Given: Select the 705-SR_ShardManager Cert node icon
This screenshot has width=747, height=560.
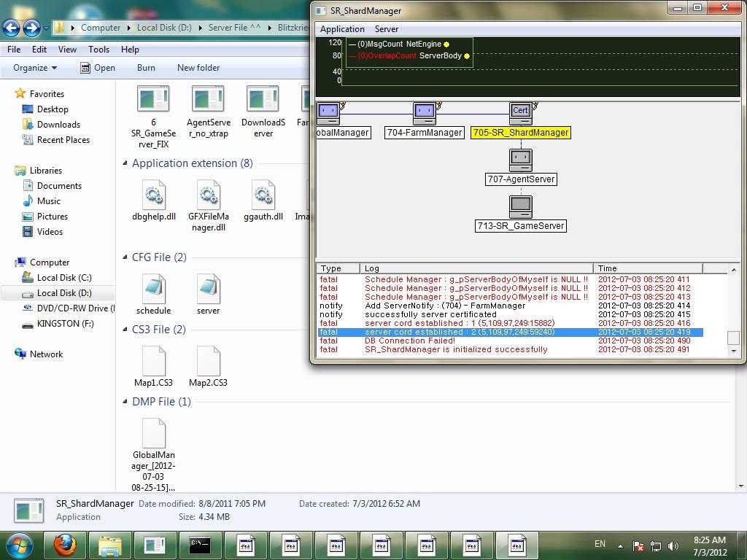Looking at the screenshot, I should pos(520,113).
